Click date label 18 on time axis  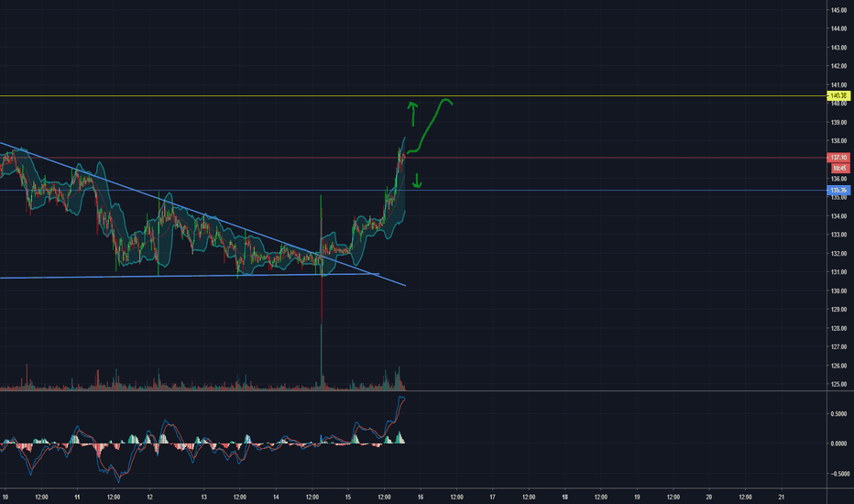pyautogui.click(x=564, y=497)
